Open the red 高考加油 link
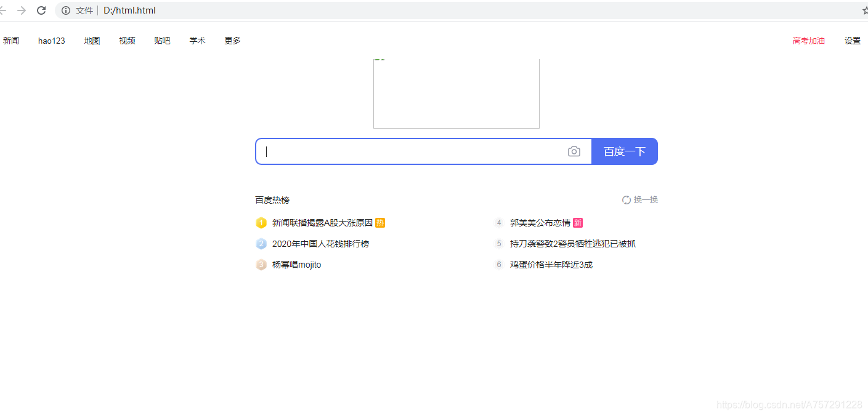Viewport: 868px width, 416px height. click(809, 41)
